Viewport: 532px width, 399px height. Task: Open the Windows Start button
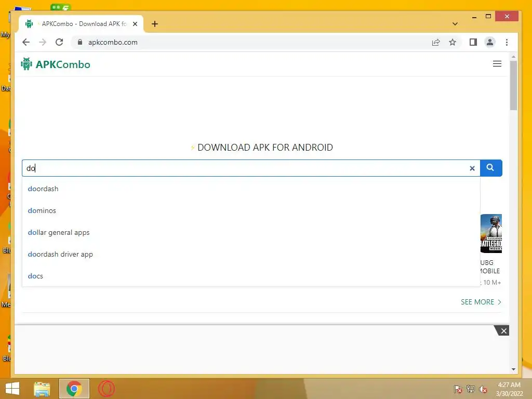pyautogui.click(x=12, y=389)
